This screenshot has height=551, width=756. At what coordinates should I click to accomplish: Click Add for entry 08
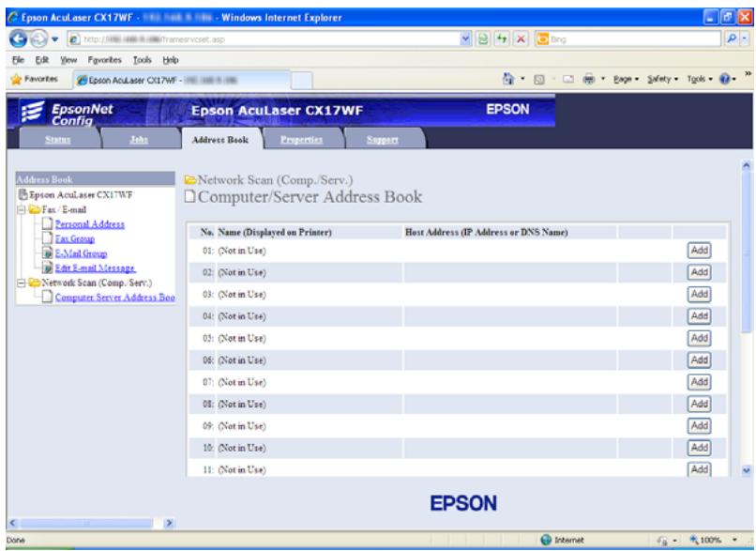click(x=699, y=404)
